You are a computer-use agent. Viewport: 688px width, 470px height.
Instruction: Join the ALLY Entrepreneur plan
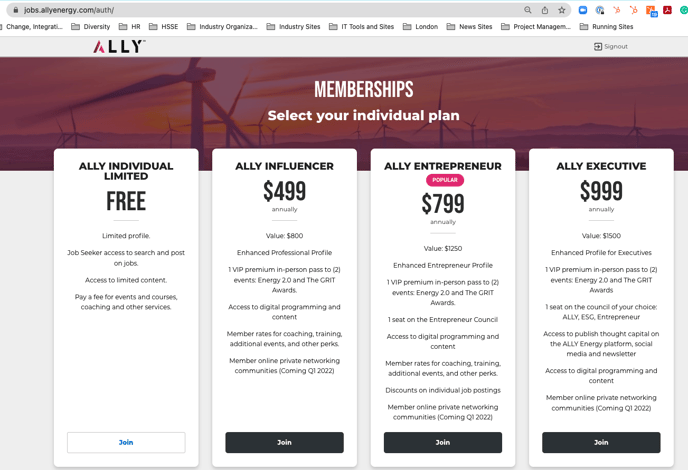(443, 442)
